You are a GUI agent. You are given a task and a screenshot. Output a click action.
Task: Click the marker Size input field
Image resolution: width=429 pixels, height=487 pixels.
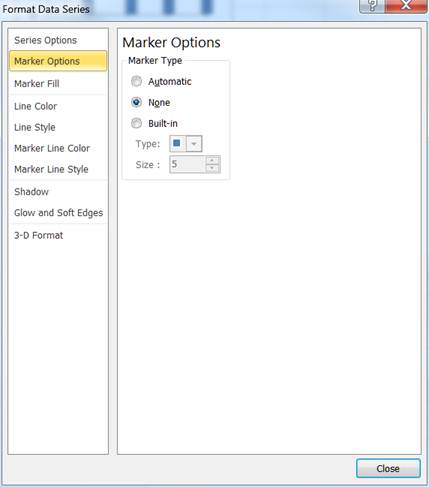click(188, 164)
